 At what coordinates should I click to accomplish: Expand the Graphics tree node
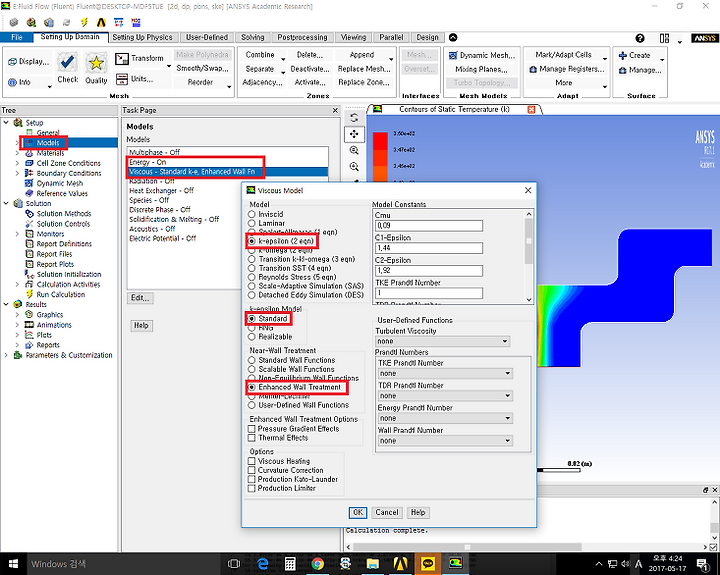(17, 315)
